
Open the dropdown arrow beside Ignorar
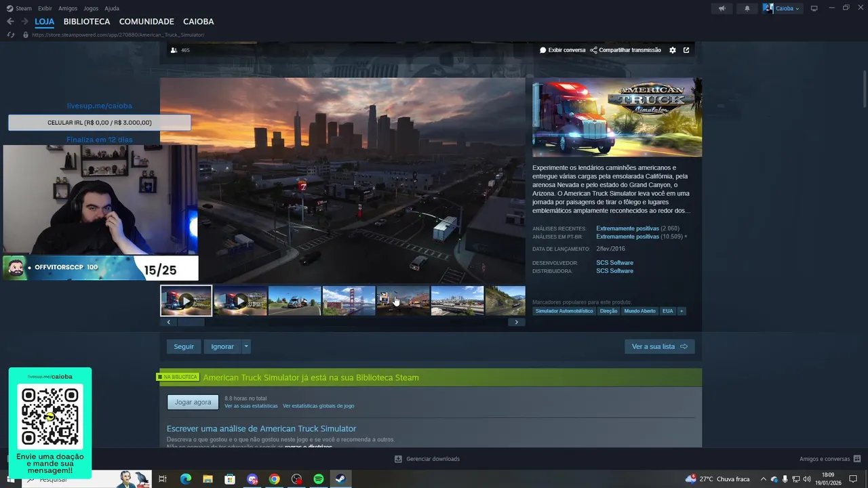[x=246, y=346]
